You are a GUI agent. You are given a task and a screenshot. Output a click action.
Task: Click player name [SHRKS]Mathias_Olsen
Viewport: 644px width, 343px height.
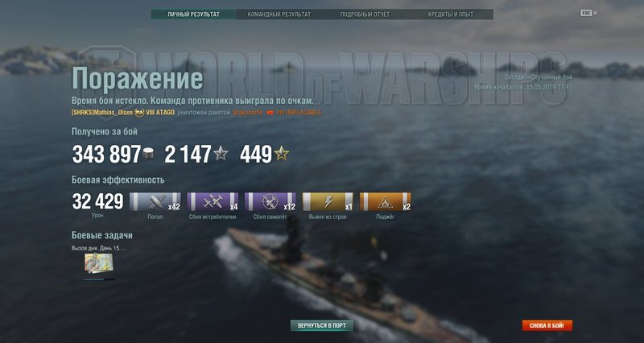(102, 113)
